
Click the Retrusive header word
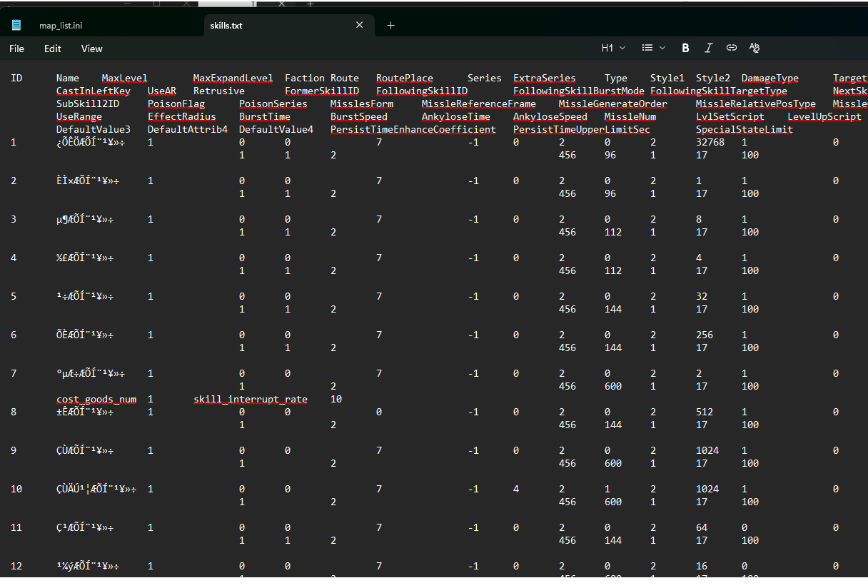click(219, 91)
